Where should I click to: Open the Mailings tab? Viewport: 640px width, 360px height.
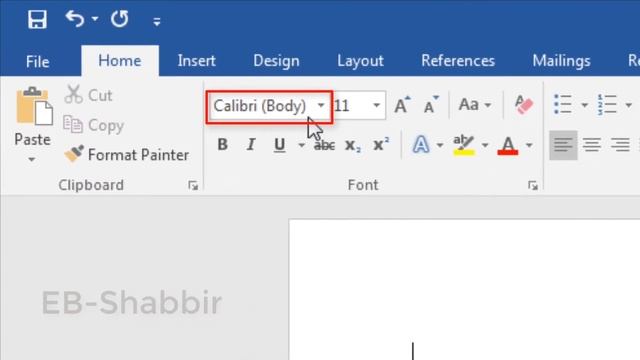pos(561,61)
